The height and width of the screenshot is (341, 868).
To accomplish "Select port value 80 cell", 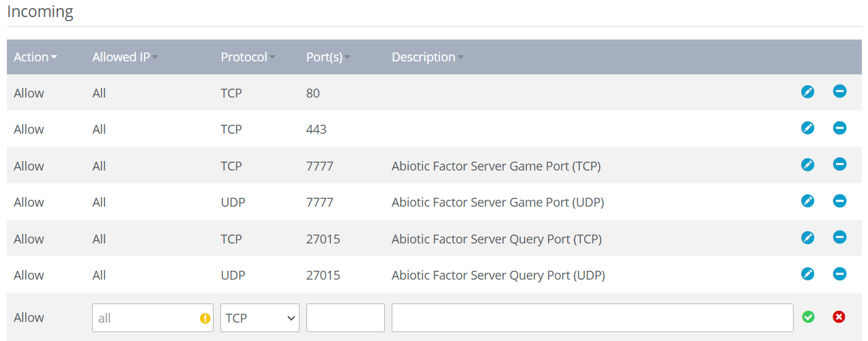I will pyautogui.click(x=313, y=93).
